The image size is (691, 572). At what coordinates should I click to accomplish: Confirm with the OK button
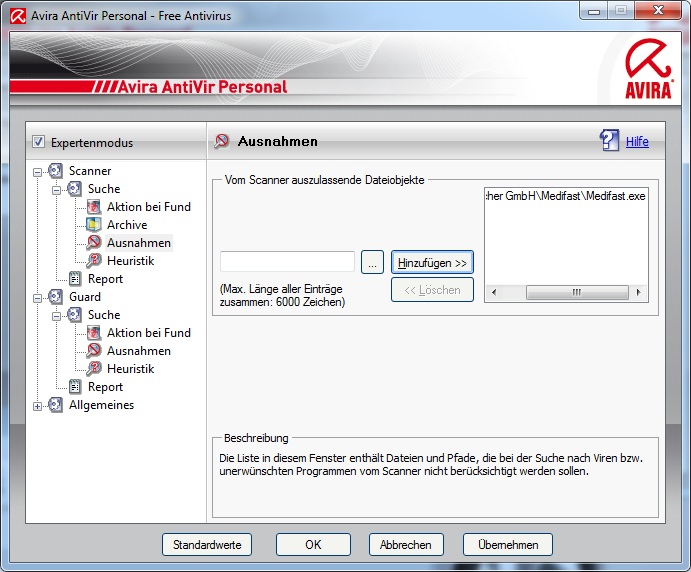coord(313,545)
